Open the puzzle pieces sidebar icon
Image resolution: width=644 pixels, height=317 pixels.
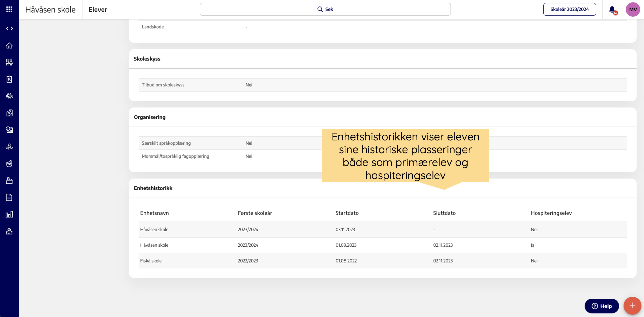(x=9, y=113)
